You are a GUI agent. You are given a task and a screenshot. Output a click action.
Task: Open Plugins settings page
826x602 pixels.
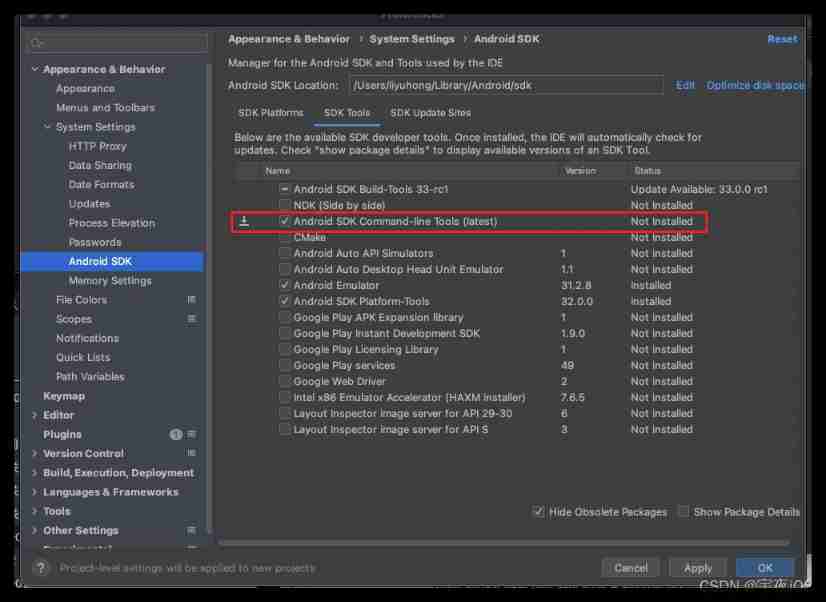(x=62, y=434)
